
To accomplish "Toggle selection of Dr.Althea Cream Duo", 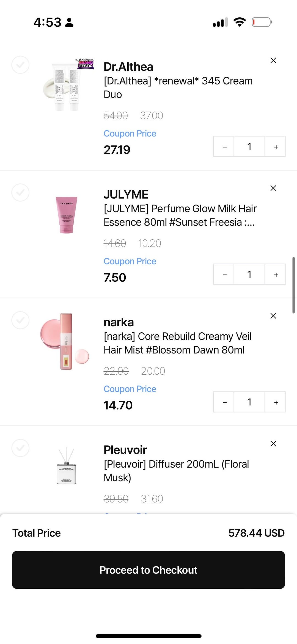I will [x=20, y=65].
